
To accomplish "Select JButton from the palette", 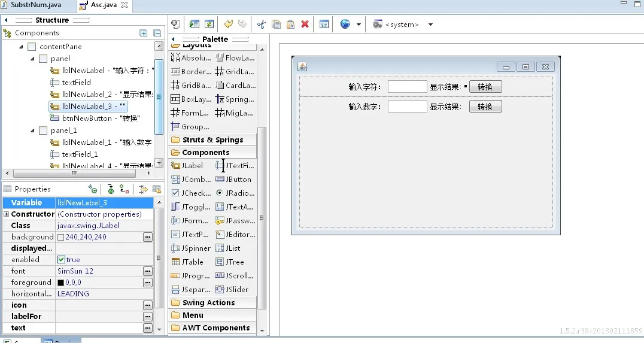I will point(234,179).
